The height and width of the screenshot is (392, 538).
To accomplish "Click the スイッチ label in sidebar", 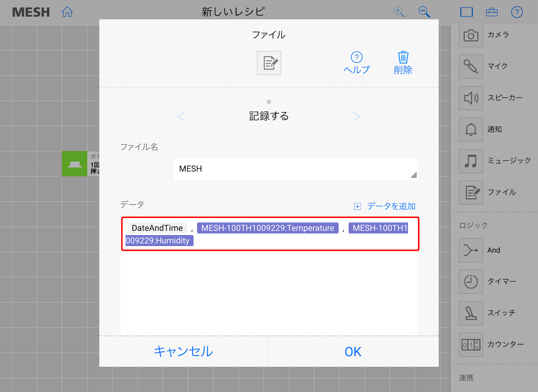I will click(x=501, y=313).
